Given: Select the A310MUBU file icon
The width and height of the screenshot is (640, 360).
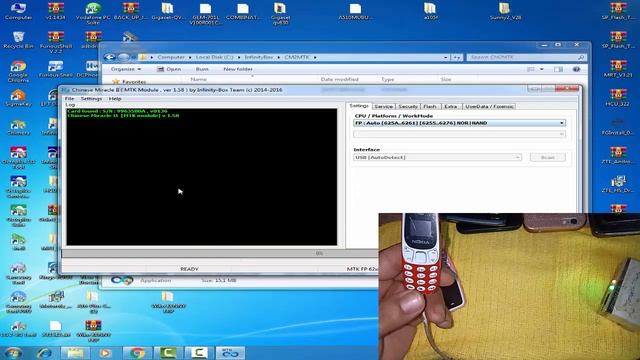Looking at the screenshot, I should click(355, 11).
